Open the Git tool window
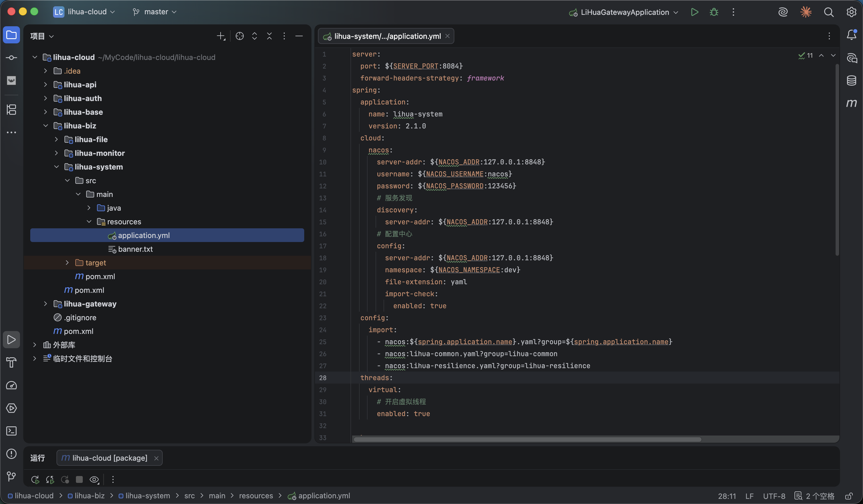This screenshot has height=504, width=863. 11,476
